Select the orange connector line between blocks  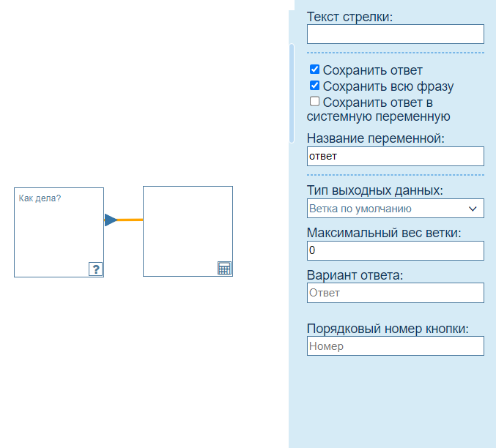tap(130, 220)
